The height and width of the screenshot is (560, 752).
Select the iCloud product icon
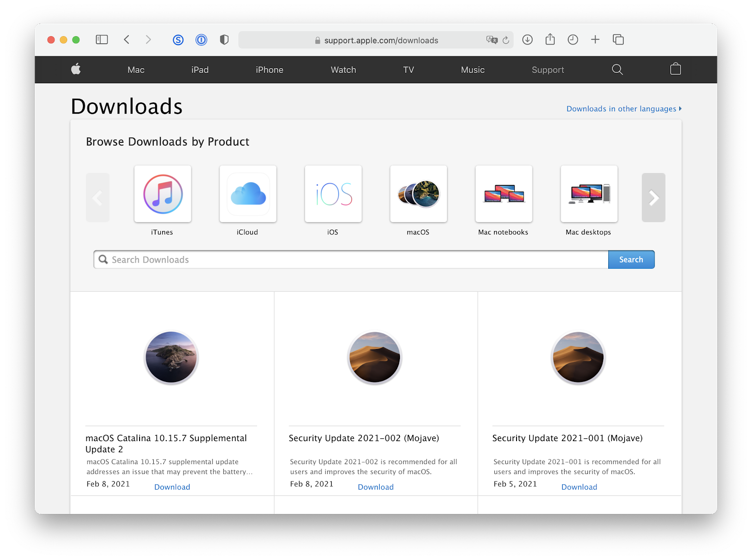click(x=248, y=194)
